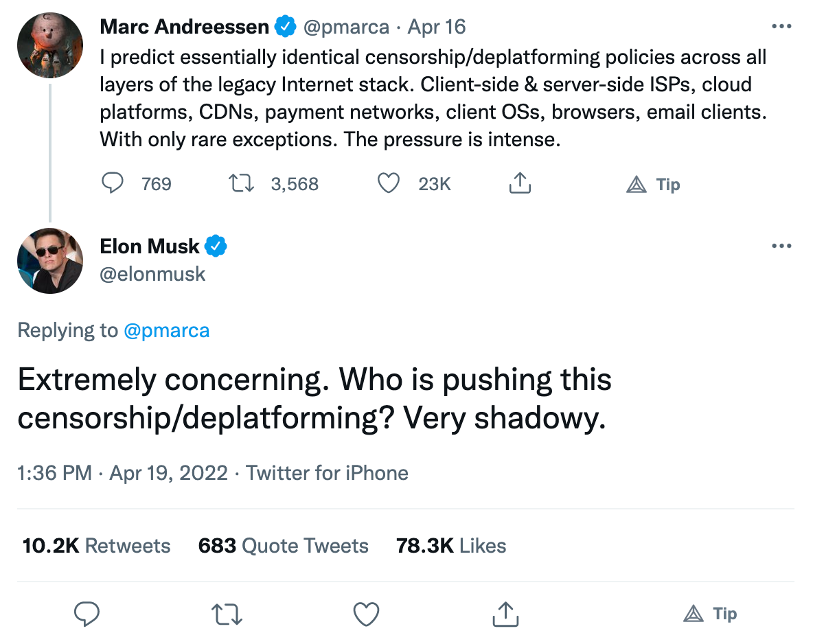This screenshot has height=644, width=813.
Task: Share Marc Andreessen's tweet
Action: (520, 183)
